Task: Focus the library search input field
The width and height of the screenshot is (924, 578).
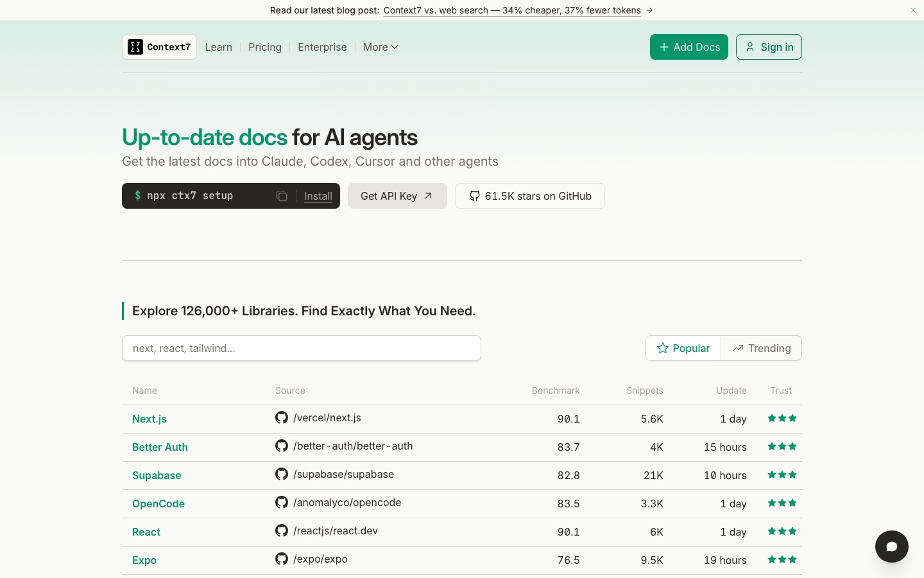Action: 302,348
